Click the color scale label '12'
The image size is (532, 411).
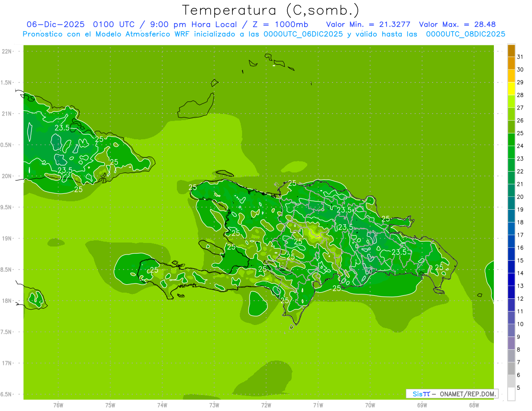coord(520,299)
